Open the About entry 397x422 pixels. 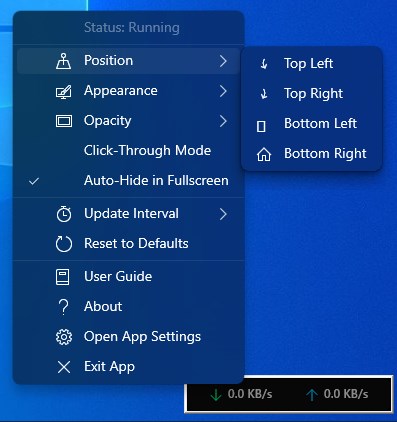(x=129, y=306)
